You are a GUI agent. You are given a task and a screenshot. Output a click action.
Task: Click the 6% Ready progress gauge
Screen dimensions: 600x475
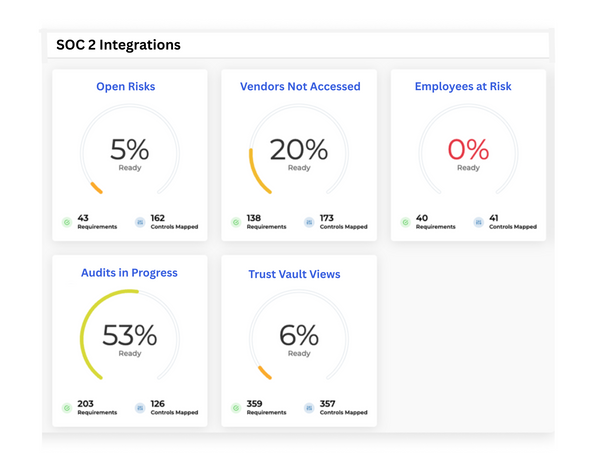coord(298,338)
